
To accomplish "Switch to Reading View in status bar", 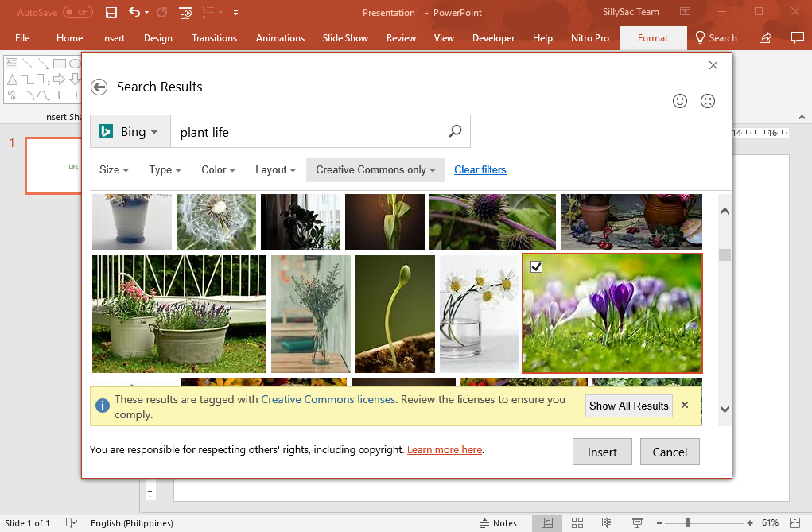I will pos(607,523).
